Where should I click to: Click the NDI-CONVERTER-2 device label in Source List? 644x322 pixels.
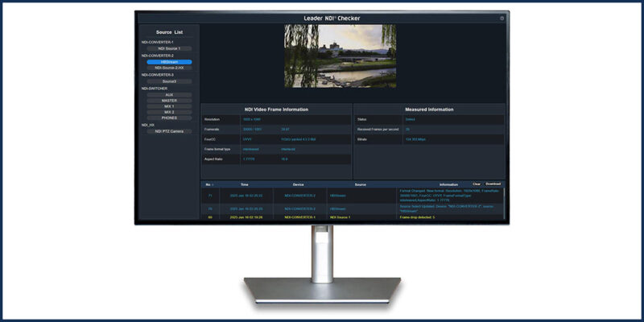157,56
